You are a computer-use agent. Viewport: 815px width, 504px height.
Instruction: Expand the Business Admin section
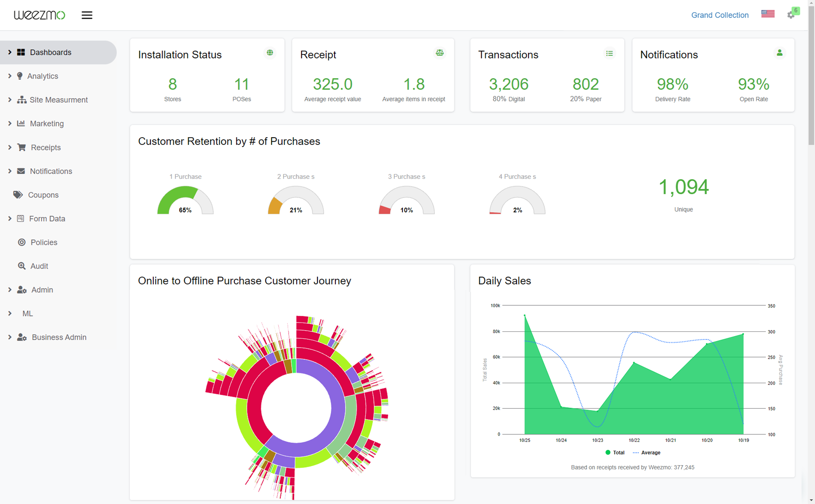point(59,337)
